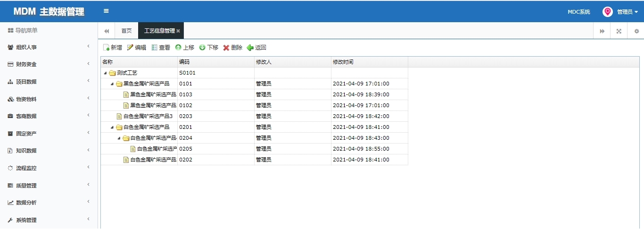Click the MDC系统 link
This screenshot has height=229, width=644.
pos(579,12)
